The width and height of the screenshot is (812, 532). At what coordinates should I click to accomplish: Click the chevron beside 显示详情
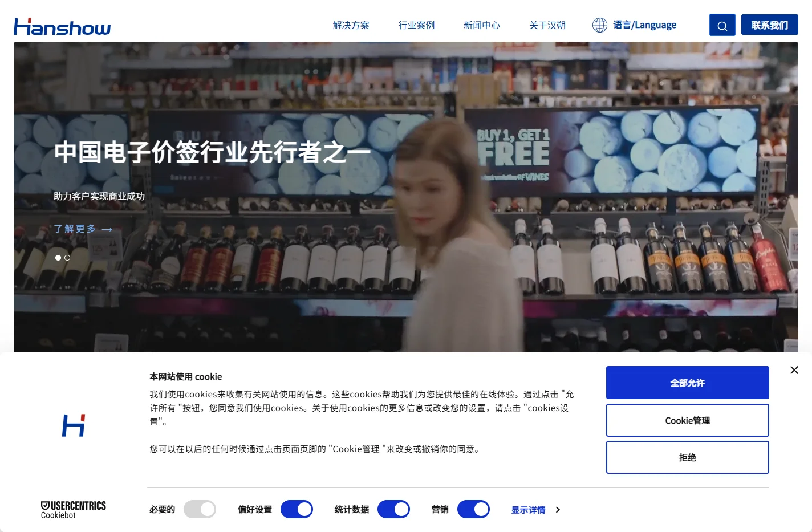click(x=558, y=510)
